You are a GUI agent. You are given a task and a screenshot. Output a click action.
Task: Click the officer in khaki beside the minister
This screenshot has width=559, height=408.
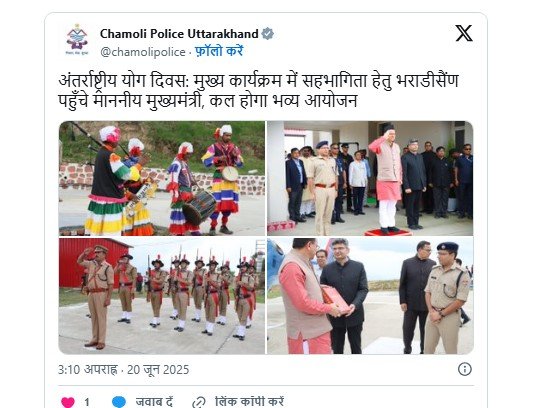click(x=324, y=187)
